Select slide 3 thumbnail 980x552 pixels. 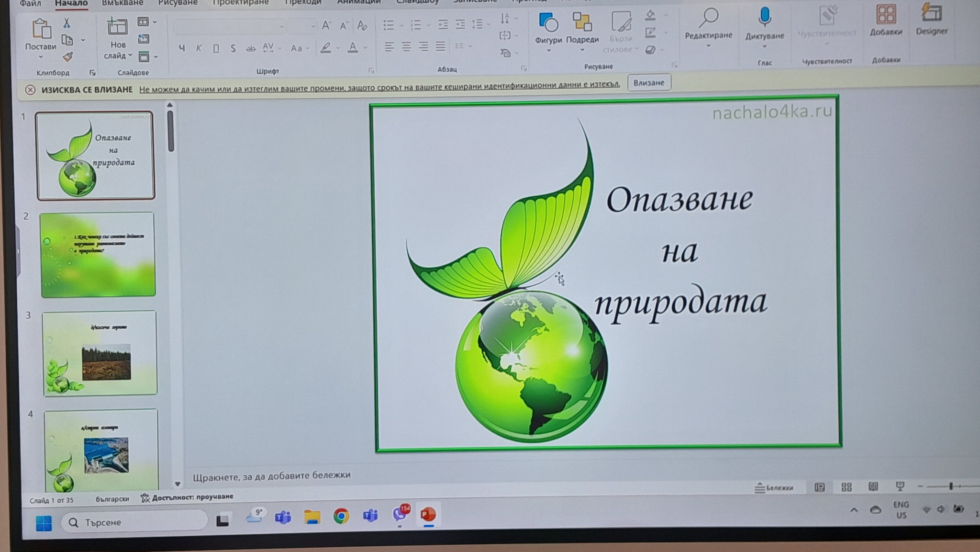pos(100,353)
